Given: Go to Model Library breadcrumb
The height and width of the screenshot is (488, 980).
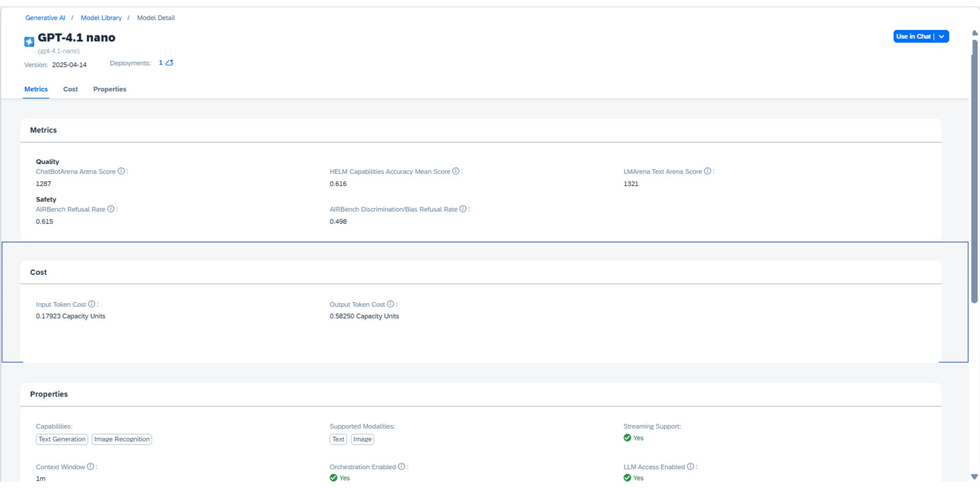Looking at the screenshot, I should tap(101, 18).
